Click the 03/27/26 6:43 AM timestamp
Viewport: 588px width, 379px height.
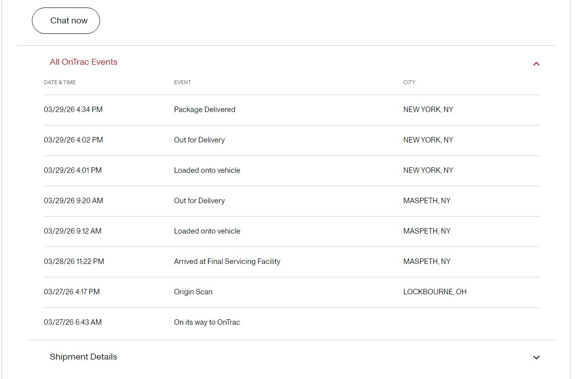pyautogui.click(x=73, y=322)
